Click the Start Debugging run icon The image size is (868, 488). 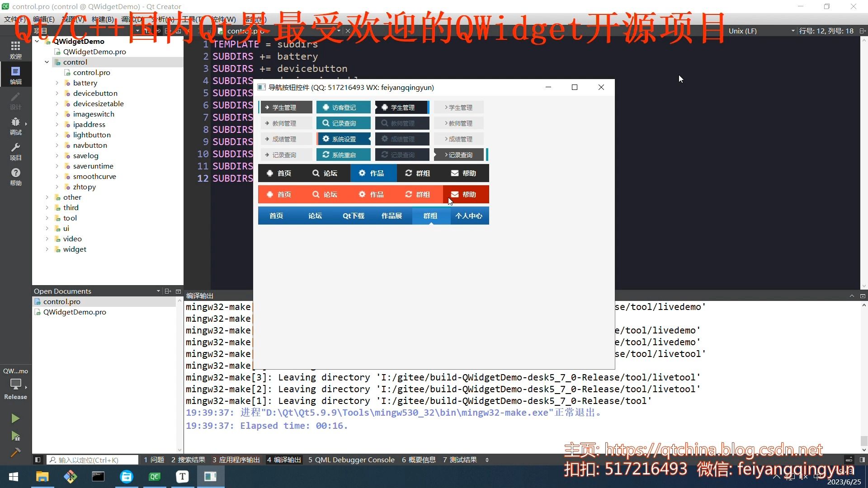[x=15, y=436]
